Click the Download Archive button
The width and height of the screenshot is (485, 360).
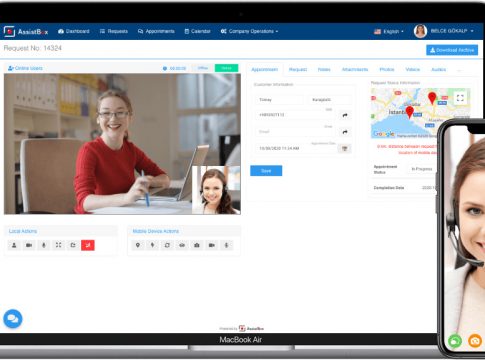point(452,50)
